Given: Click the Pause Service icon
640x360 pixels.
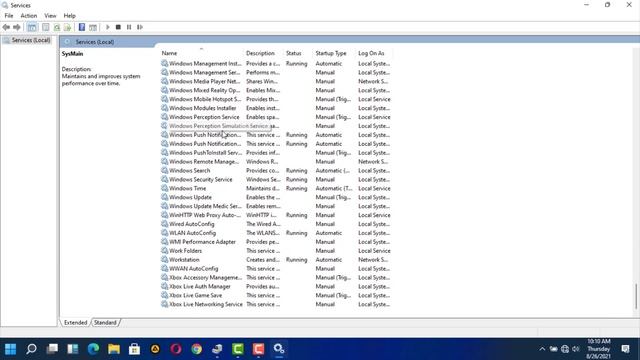Looking at the screenshot, I should 129,27.
